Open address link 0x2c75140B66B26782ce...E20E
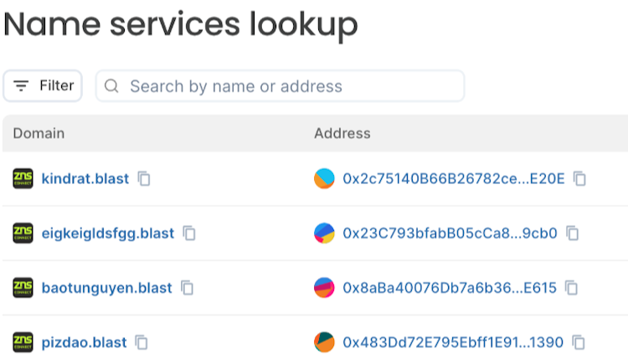The image size is (628, 364). (454, 179)
